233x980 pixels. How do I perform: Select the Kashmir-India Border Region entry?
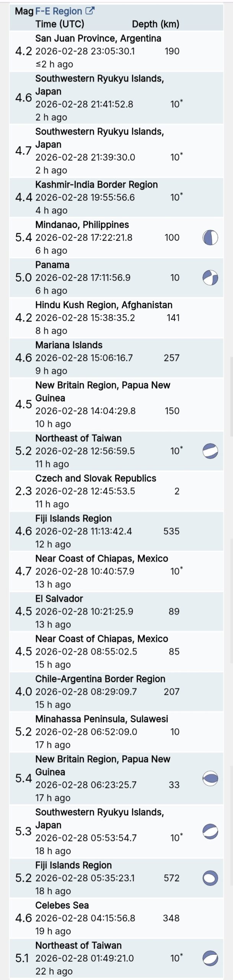tap(96, 185)
